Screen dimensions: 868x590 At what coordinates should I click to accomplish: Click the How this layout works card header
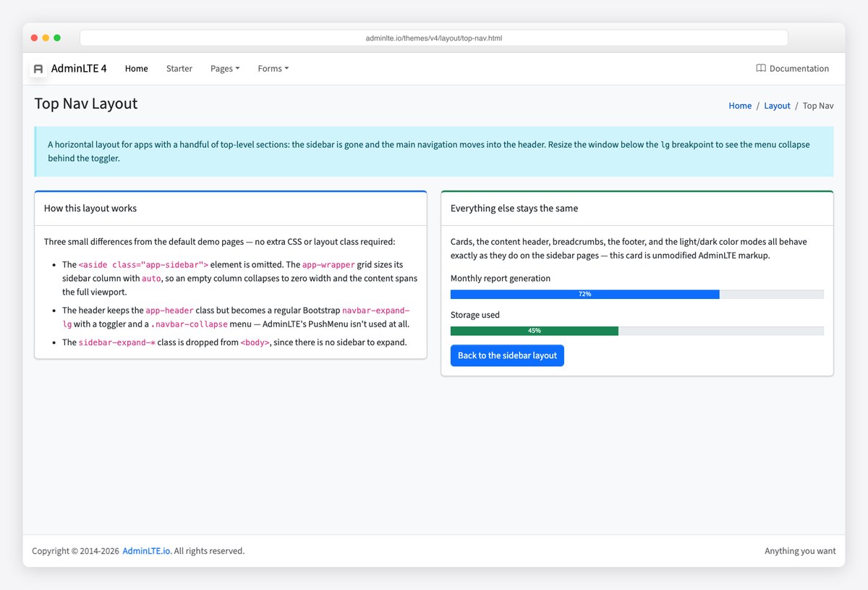(231, 208)
